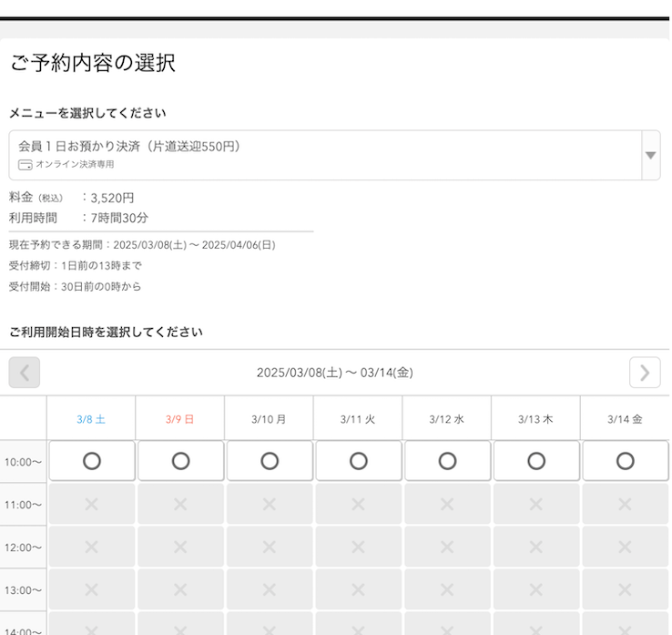The image size is (672, 635).
Task: Click the unavailable 11:00 slot on 3/8
Action: click(x=92, y=504)
